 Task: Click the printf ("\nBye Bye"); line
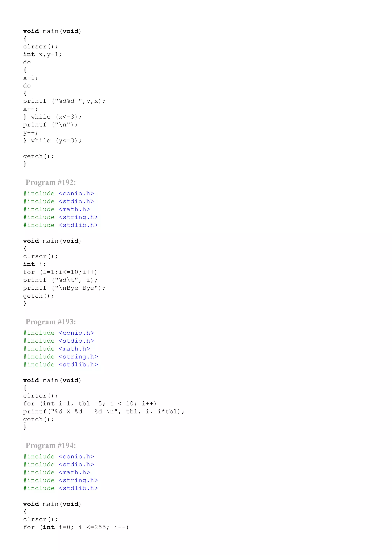64,288
